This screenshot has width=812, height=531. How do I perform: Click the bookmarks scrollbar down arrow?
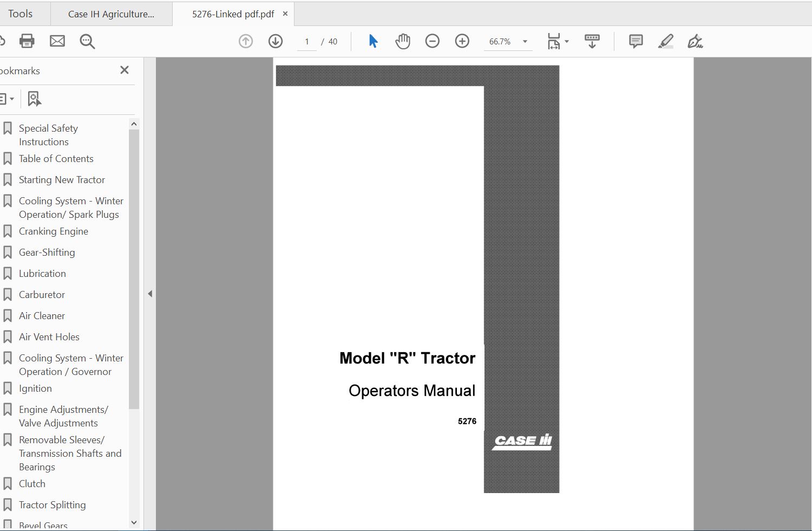[134, 523]
